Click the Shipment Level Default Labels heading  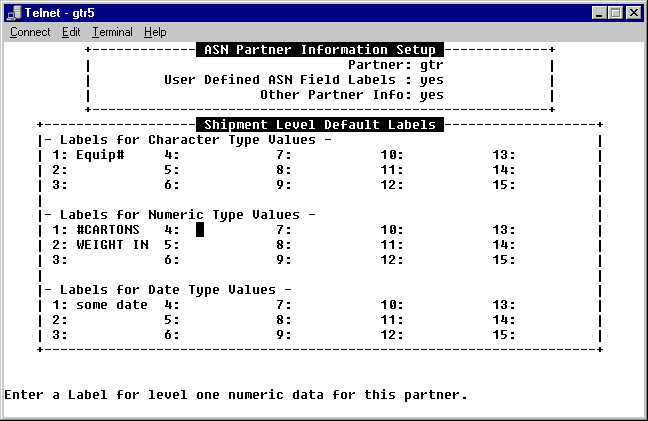[x=319, y=125]
